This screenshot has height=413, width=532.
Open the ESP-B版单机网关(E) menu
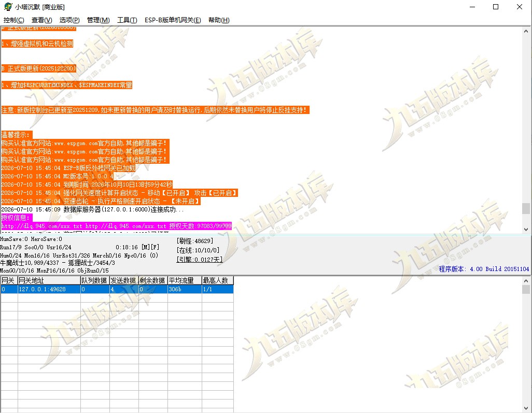[x=173, y=20]
